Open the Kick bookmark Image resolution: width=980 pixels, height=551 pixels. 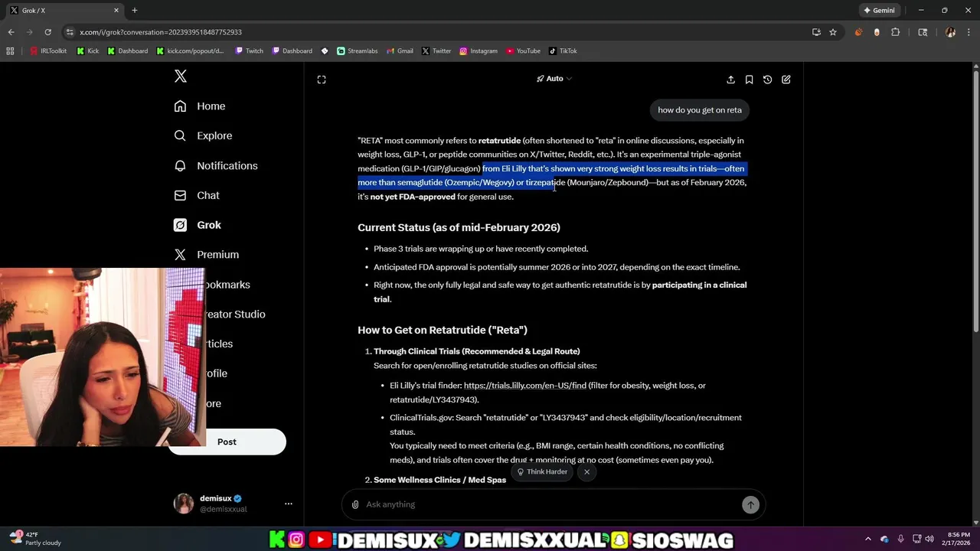(87, 51)
